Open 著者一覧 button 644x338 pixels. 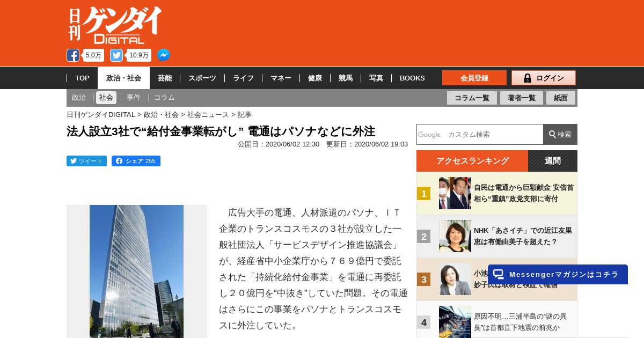[x=522, y=98]
